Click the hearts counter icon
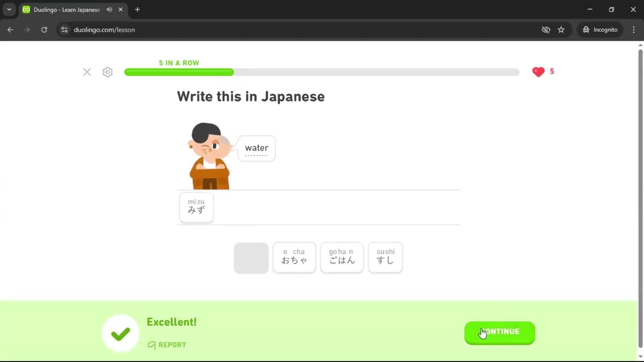The image size is (644, 362). [x=538, y=72]
